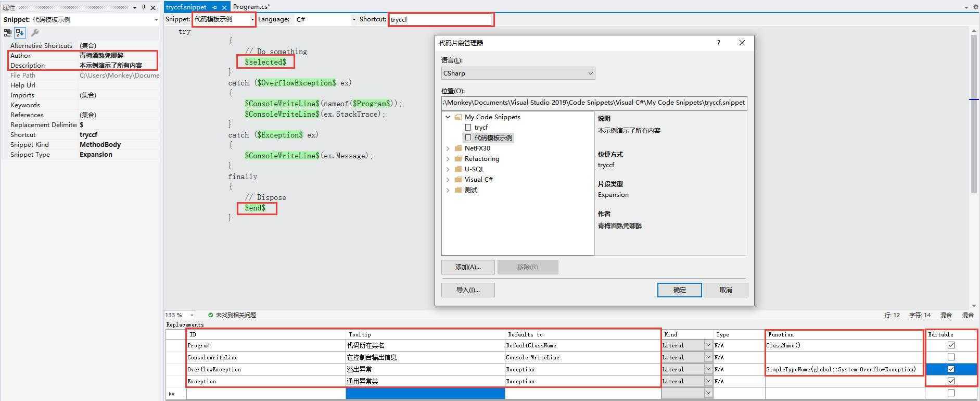Open My Code Snippets folder icon

[458, 117]
